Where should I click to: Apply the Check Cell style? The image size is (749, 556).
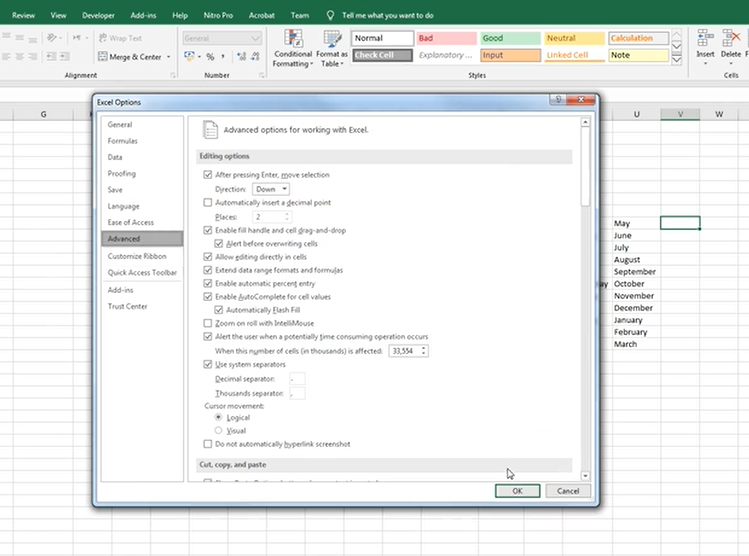click(x=382, y=55)
